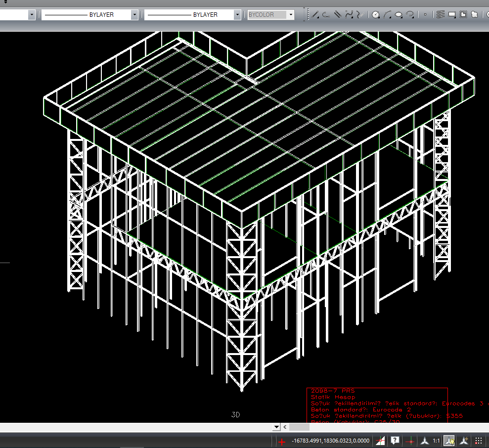Choose the Arc draw tool
Viewport: 489px width, 448px height.
coord(387,15)
